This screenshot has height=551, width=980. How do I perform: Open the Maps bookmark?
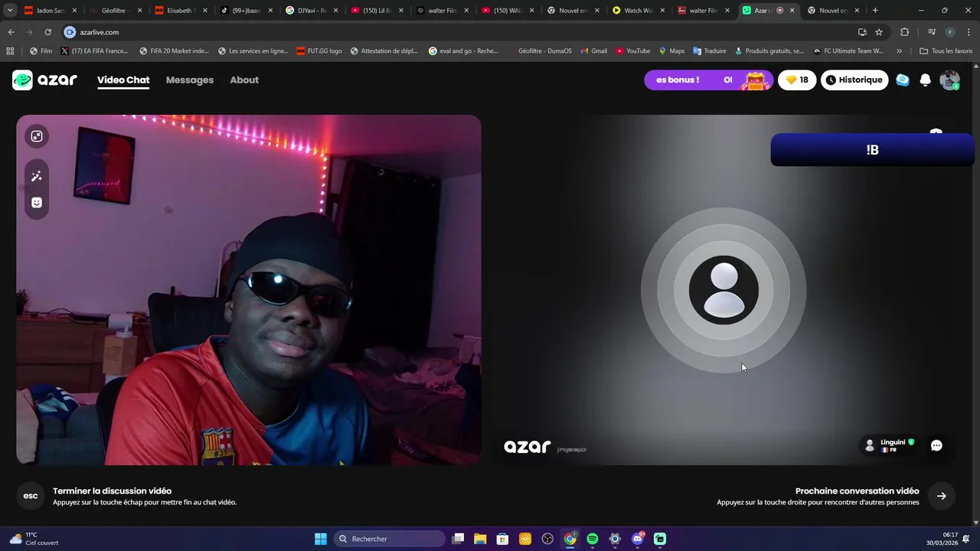[x=671, y=51]
